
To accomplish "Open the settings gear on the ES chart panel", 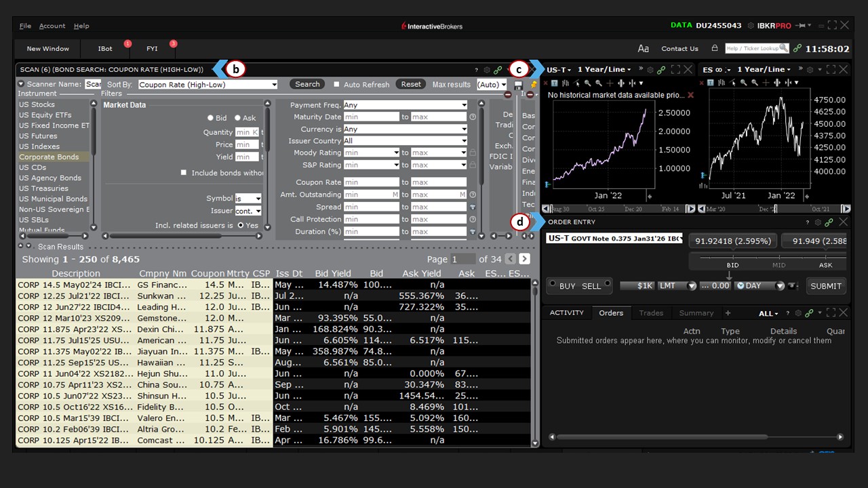I will [810, 70].
